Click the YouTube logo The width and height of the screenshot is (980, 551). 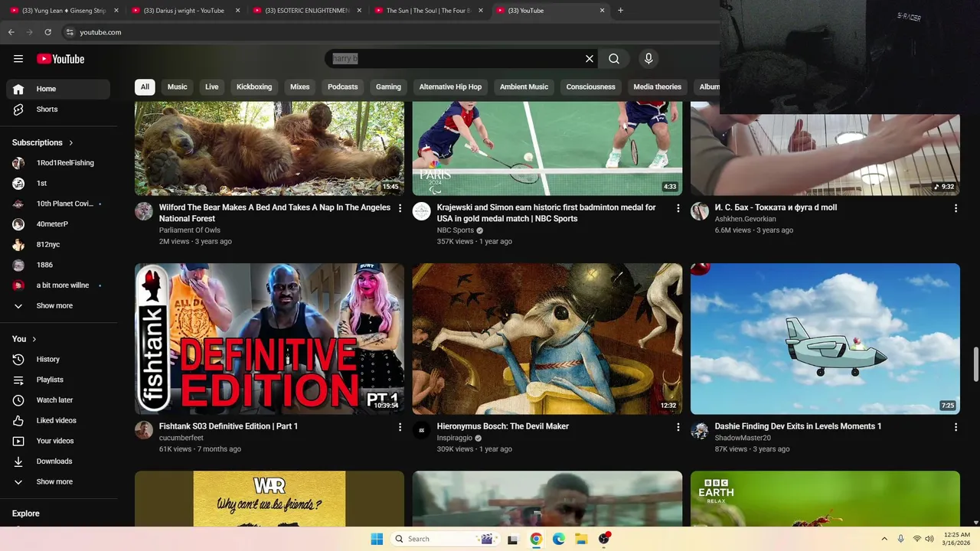[60, 59]
